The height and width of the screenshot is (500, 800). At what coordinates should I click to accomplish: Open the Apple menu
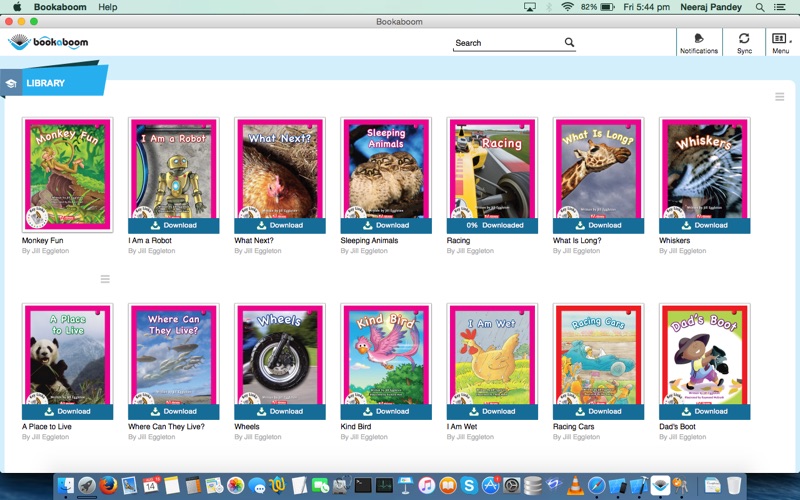tap(17, 7)
